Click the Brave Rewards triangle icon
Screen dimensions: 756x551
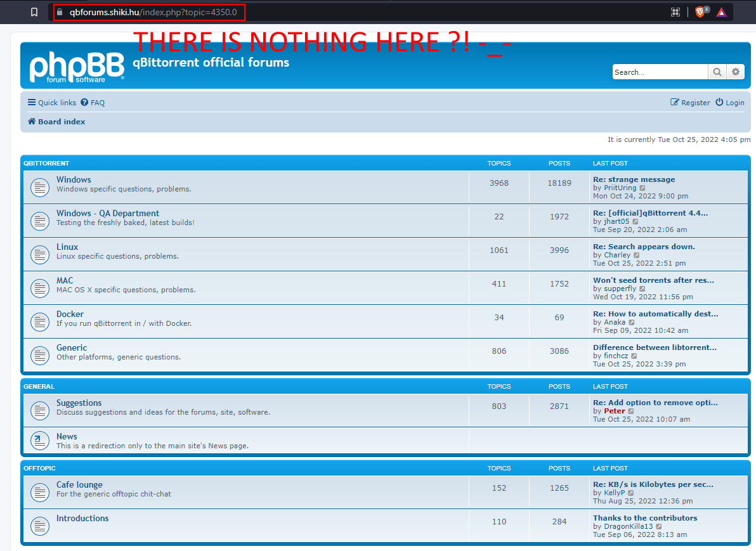(x=721, y=12)
